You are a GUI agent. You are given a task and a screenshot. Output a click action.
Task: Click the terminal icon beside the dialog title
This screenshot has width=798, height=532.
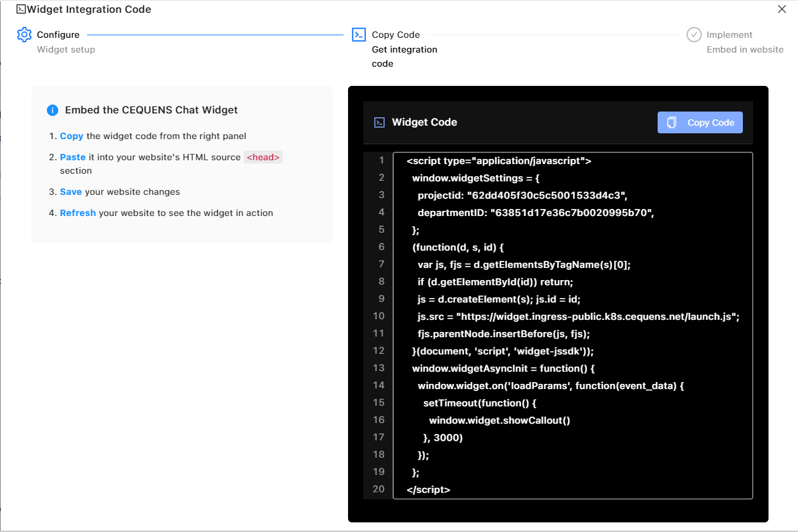(21, 9)
